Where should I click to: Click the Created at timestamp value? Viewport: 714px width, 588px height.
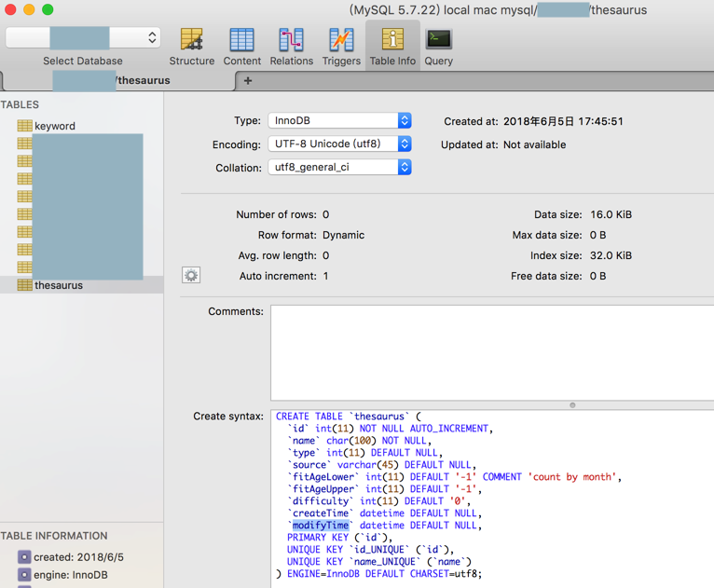(x=563, y=121)
